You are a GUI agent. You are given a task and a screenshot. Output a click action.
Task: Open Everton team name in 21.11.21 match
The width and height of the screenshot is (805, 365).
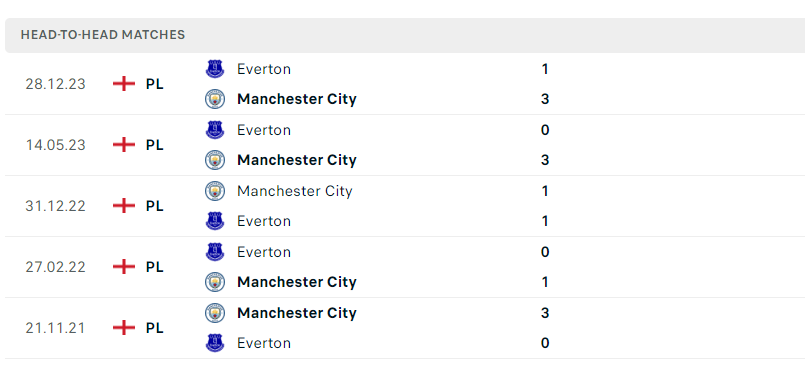264,343
